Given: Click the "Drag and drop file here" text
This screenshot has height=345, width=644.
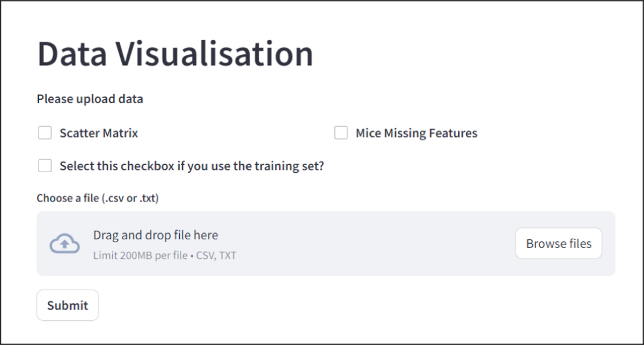Looking at the screenshot, I should pos(156,235).
